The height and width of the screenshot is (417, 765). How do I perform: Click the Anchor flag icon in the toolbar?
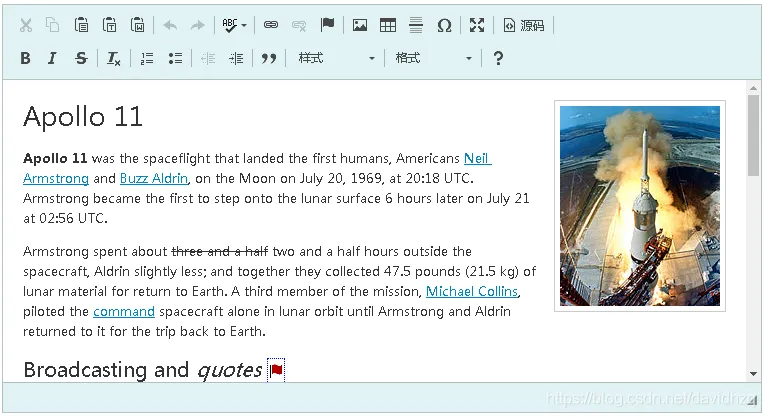coord(328,24)
